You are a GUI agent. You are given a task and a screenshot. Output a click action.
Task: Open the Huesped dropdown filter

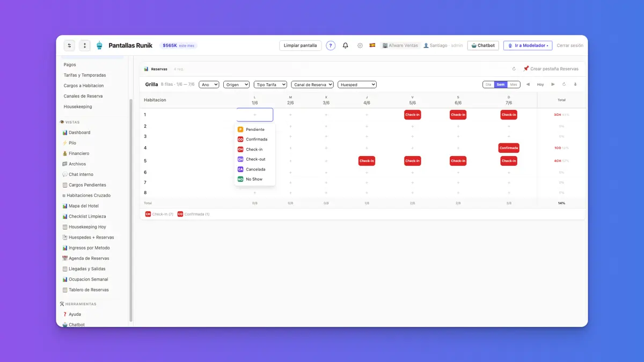tap(357, 85)
